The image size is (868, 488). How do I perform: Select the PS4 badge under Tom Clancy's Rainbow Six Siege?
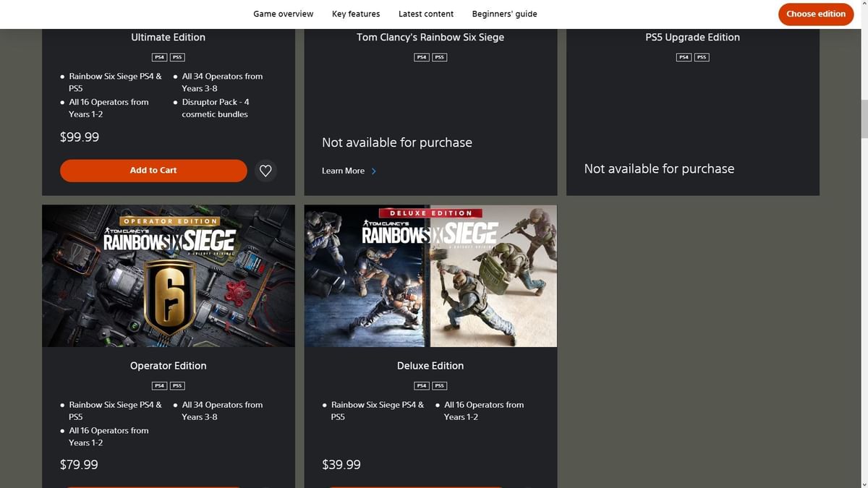tap(421, 56)
